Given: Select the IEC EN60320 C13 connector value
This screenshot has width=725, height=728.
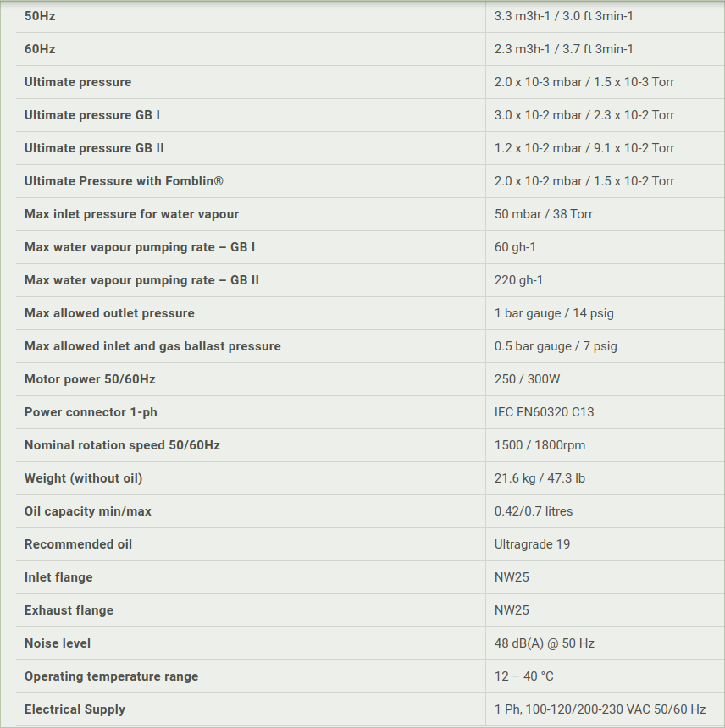Looking at the screenshot, I should pyautogui.click(x=544, y=412).
